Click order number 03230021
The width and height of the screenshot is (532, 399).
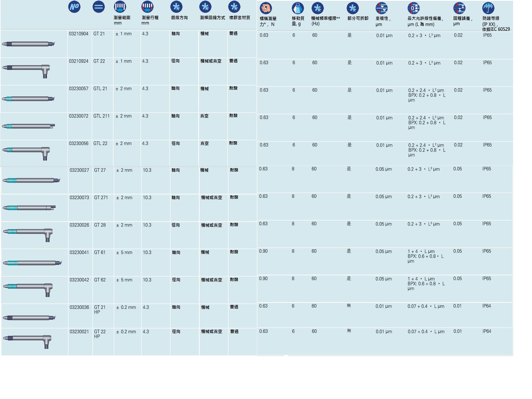[x=79, y=331]
